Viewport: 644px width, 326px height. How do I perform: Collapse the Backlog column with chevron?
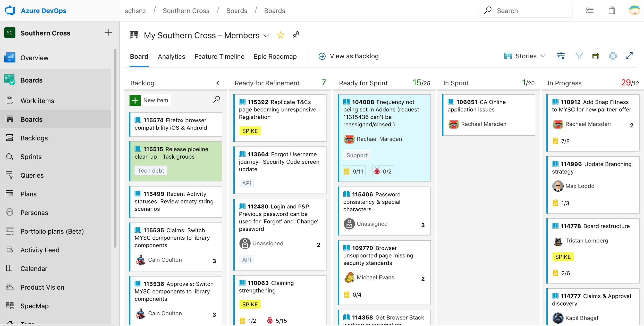coord(218,83)
